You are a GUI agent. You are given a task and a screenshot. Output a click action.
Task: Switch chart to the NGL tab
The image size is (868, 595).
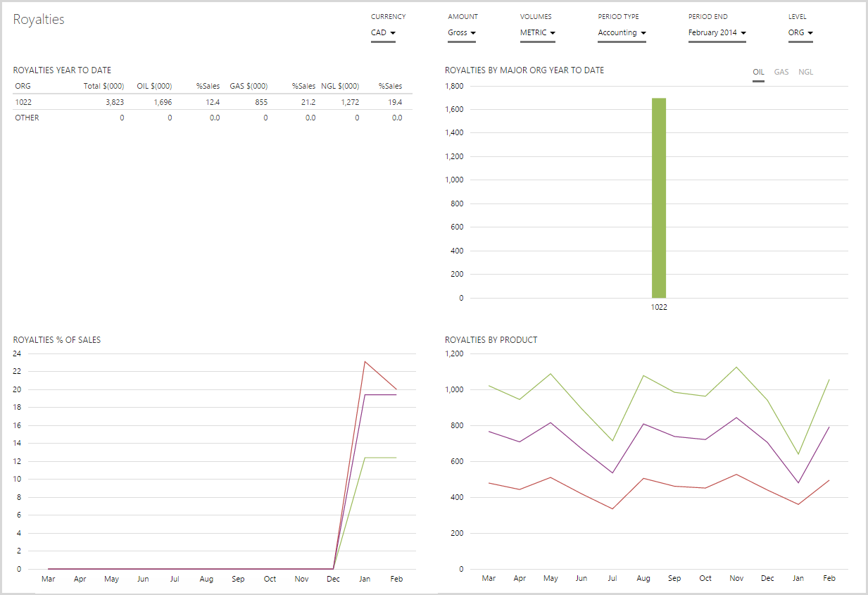coord(805,72)
